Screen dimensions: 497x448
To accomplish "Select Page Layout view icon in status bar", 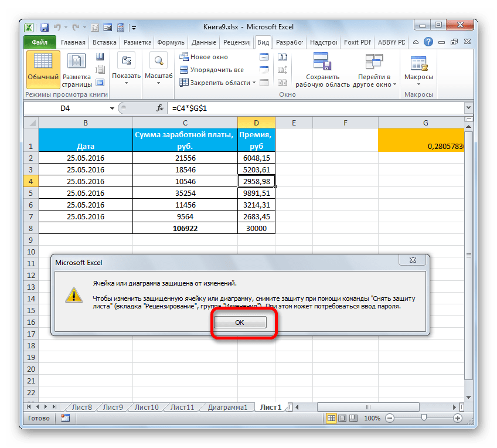I will [342, 418].
